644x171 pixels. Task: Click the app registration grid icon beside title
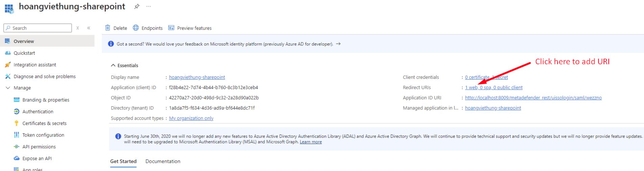pos(9,8)
